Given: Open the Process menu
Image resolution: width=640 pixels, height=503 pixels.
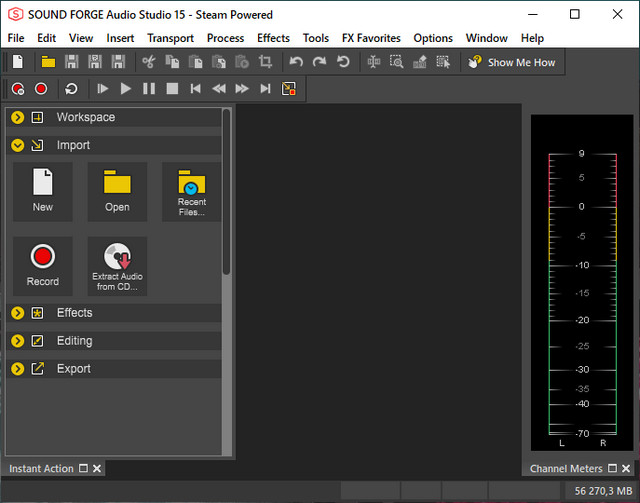Looking at the screenshot, I should 225,38.
